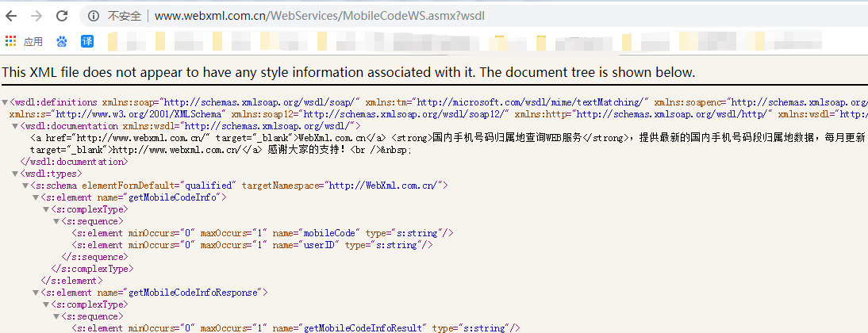The width and height of the screenshot is (868, 333).
Task: Collapse s:complexType under getMobileCodeInfo element
Action: tap(46, 209)
